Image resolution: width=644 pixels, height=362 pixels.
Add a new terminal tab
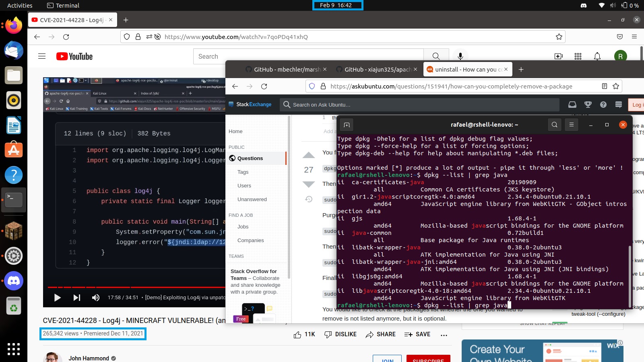tap(347, 125)
